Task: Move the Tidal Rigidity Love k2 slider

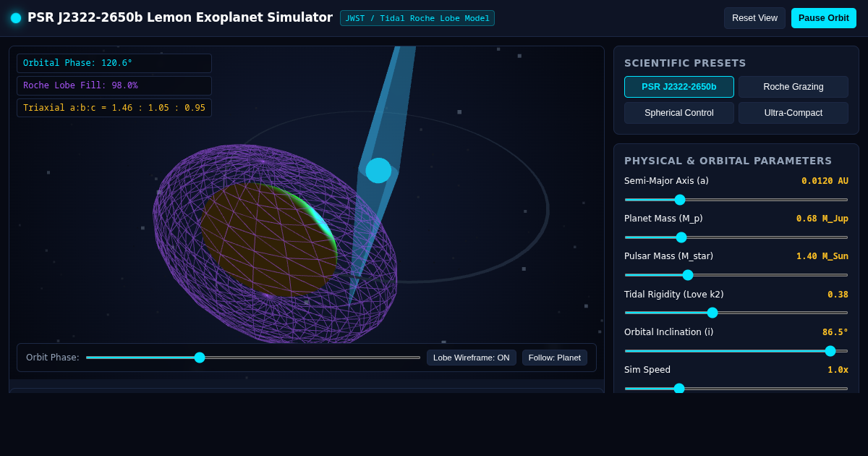Action: [x=736, y=313]
